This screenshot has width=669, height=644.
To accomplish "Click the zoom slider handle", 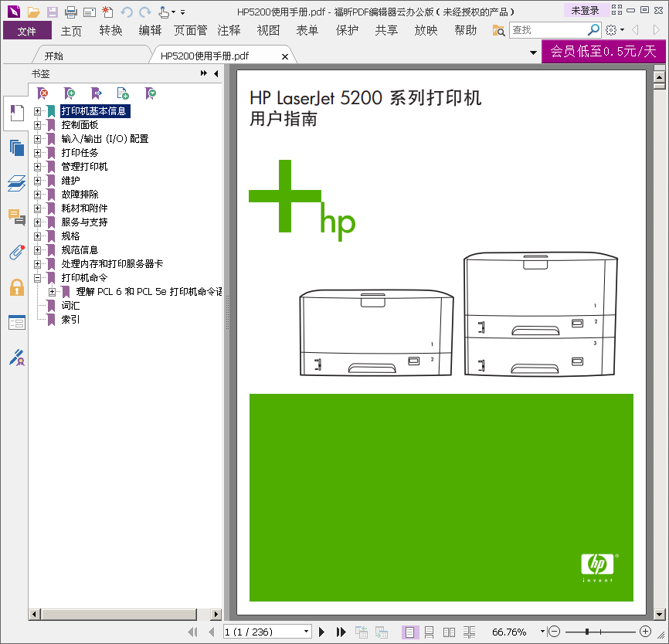I will pos(588,632).
